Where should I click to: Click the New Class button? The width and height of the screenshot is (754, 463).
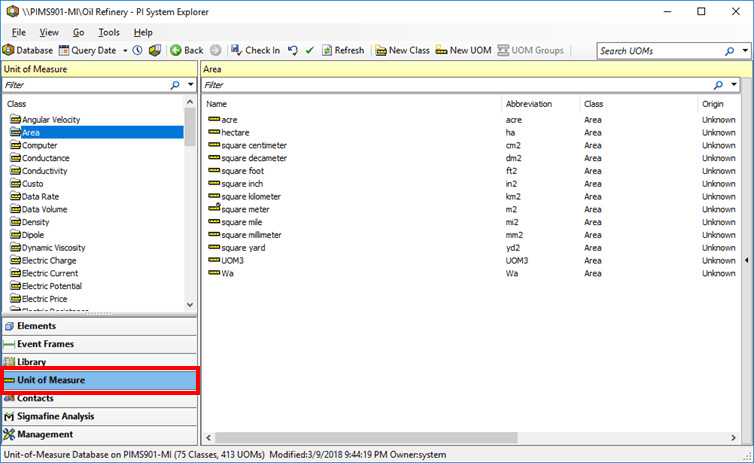(402, 50)
